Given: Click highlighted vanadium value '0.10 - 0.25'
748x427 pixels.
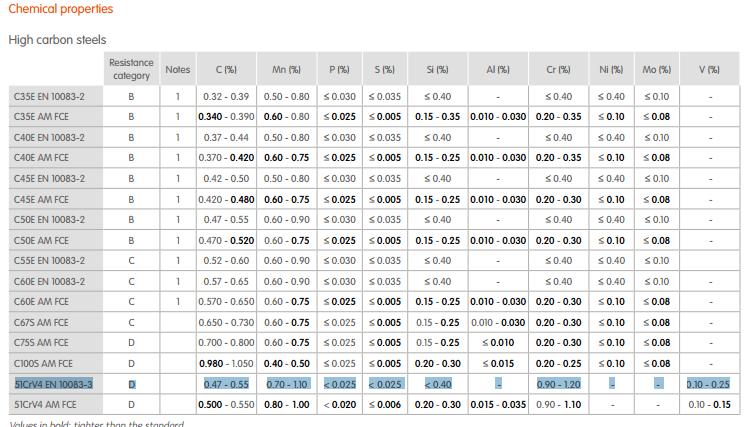Looking at the screenshot, I should pos(708,384).
